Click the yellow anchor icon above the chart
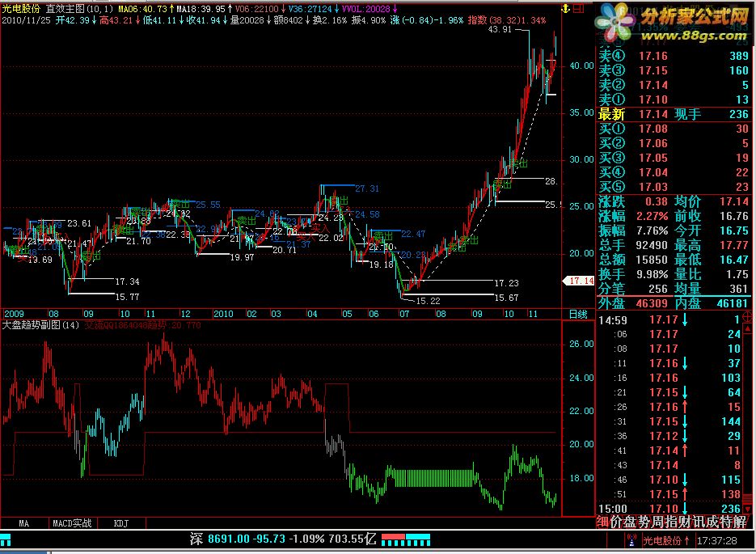Screen dimensions: 756x554 (x=565, y=8)
